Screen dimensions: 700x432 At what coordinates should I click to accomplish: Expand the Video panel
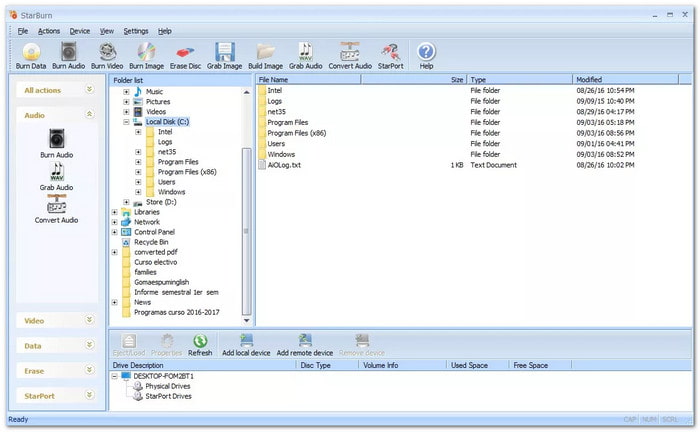(x=90, y=320)
